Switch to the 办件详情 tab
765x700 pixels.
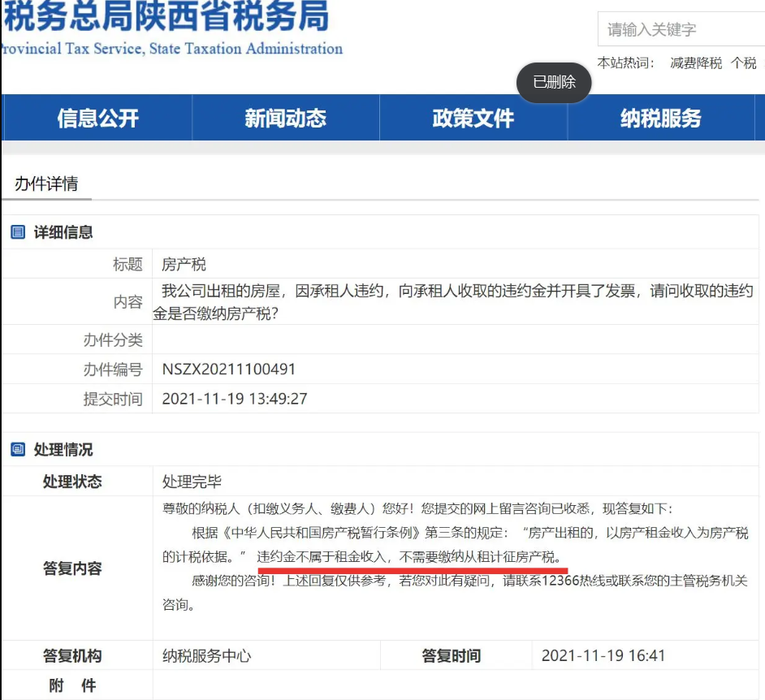pos(45,184)
